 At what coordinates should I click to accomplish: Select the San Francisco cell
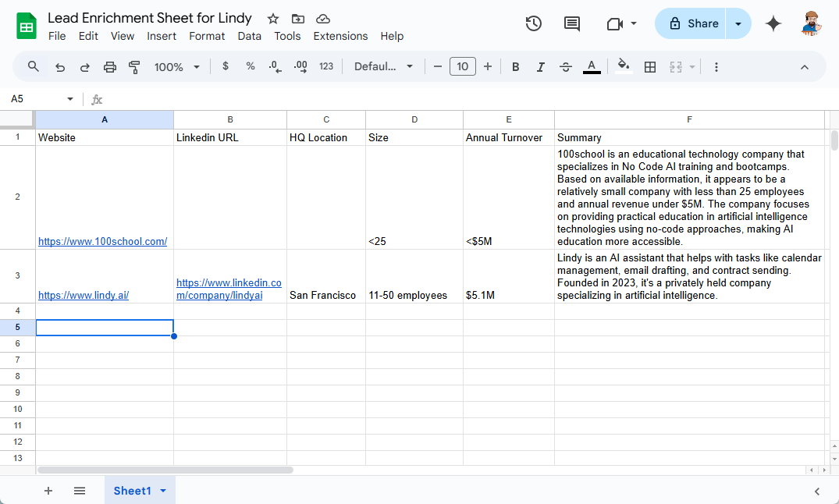tap(326, 277)
